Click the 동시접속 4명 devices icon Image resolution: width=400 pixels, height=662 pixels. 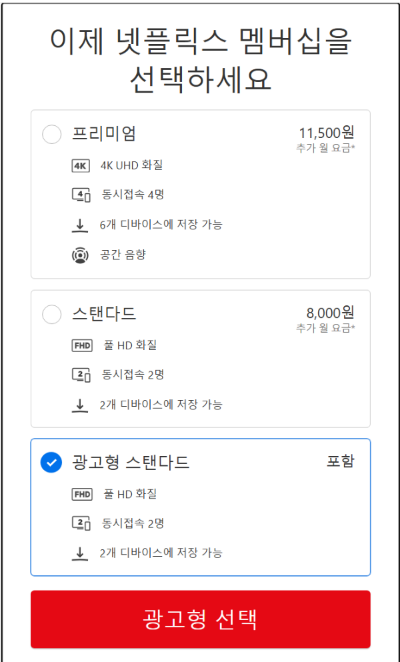[81, 195]
